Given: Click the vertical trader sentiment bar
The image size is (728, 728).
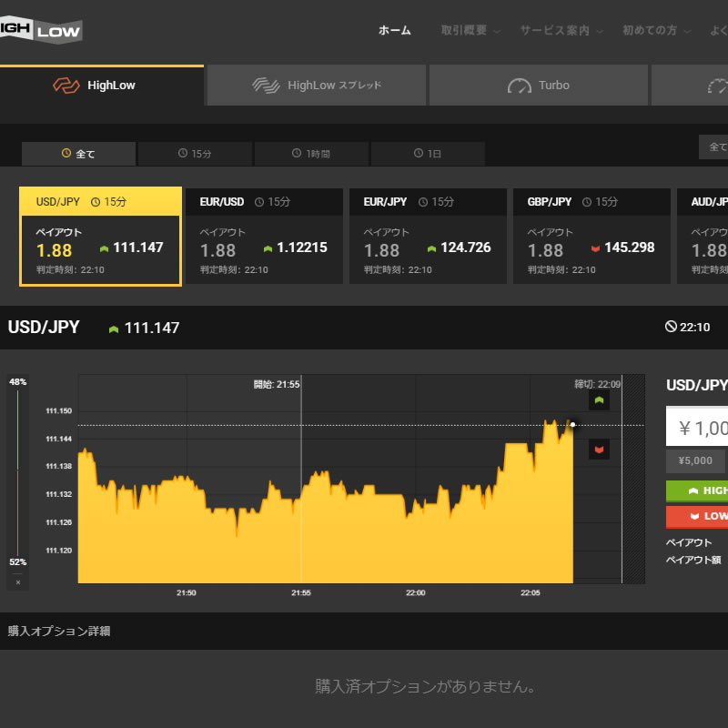Looking at the screenshot, I should (17, 472).
